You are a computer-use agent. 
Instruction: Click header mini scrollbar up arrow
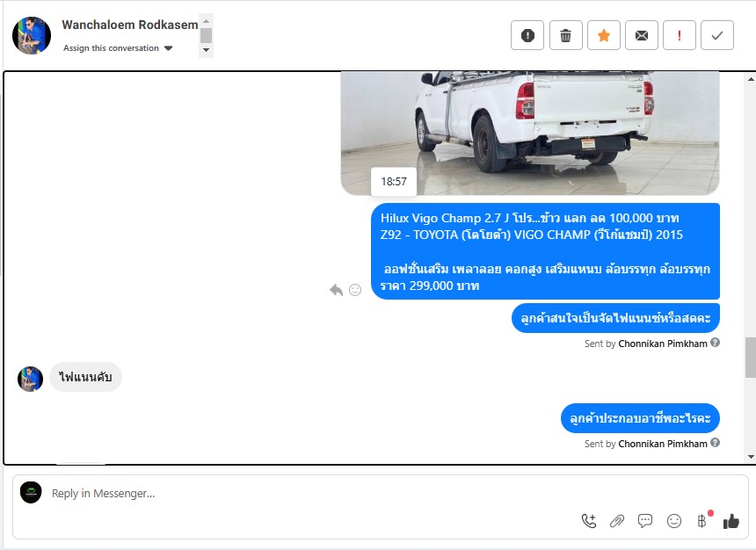pyautogui.click(x=206, y=21)
